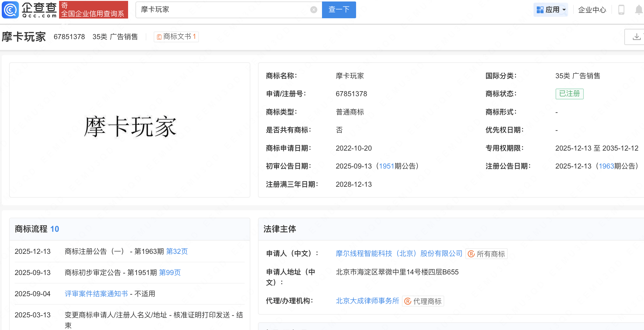Image resolution: width=644 pixels, height=330 pixels.
Task: Open 第32页 registration announcement page link
Action: [177, 251]
